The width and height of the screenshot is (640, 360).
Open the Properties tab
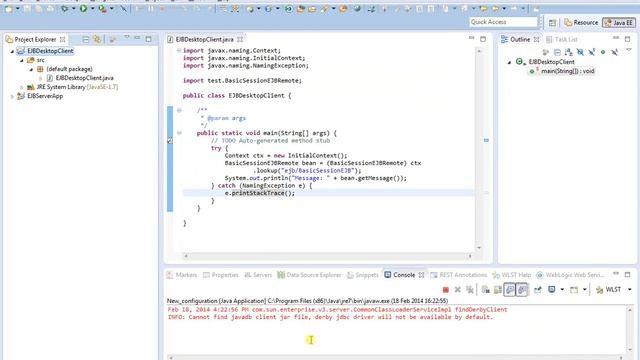(221, 275)
